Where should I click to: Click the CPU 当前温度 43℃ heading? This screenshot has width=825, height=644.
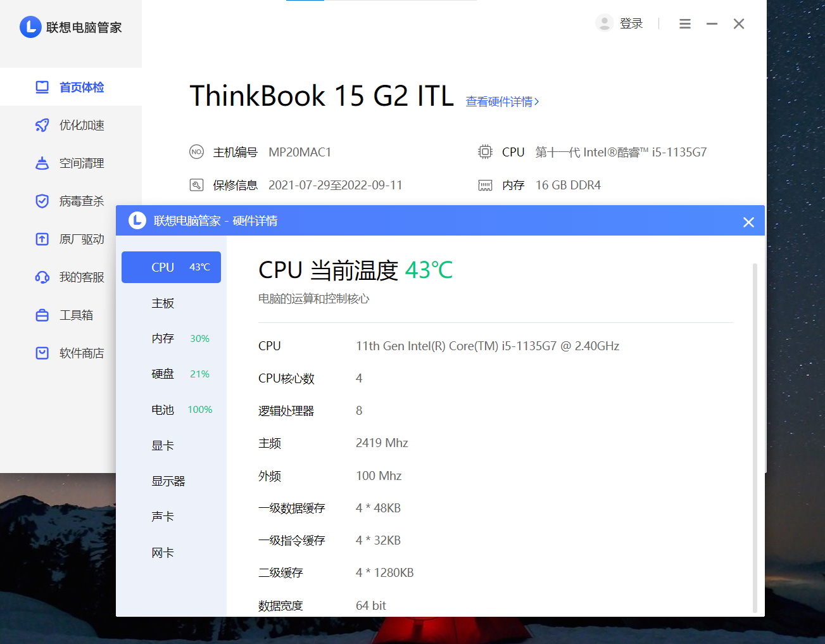356,270
